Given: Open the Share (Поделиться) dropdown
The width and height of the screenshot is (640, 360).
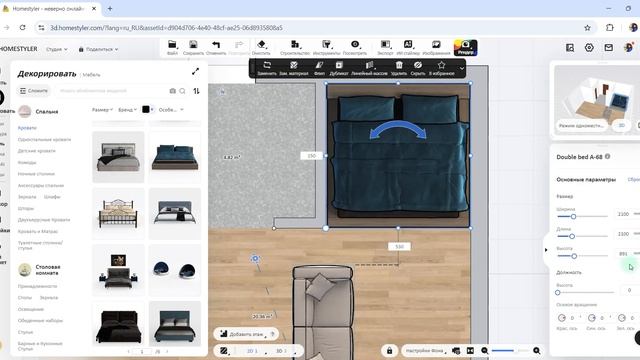Looking at the screenshot, I should coord(98,49).
